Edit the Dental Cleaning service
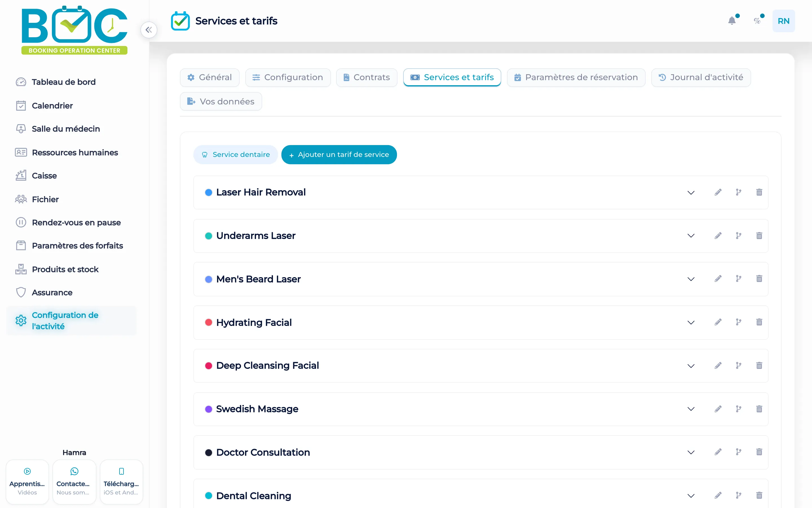The height and width of the screenshot is (508, 812). 718,495
